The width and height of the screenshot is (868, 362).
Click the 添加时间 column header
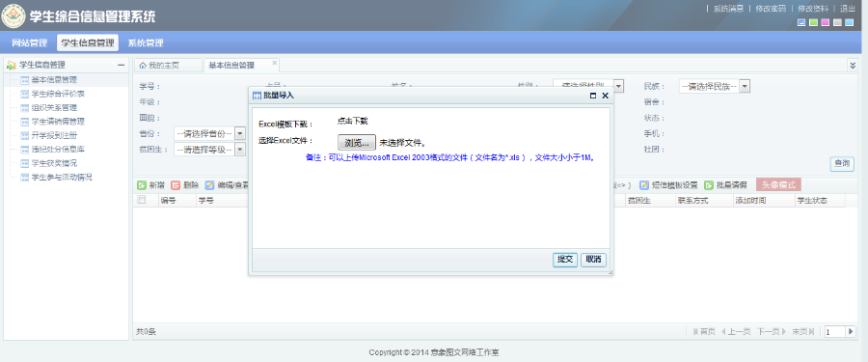(x=750, y=201)
